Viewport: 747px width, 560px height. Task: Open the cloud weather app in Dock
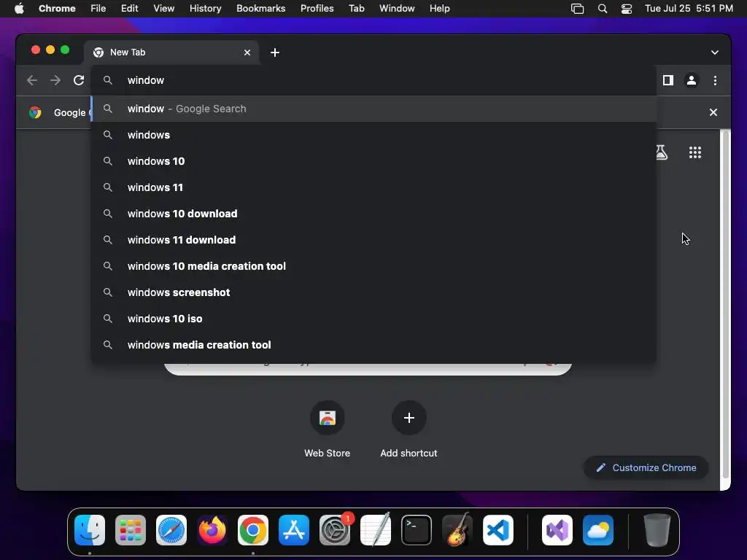(x=598, y=530)
